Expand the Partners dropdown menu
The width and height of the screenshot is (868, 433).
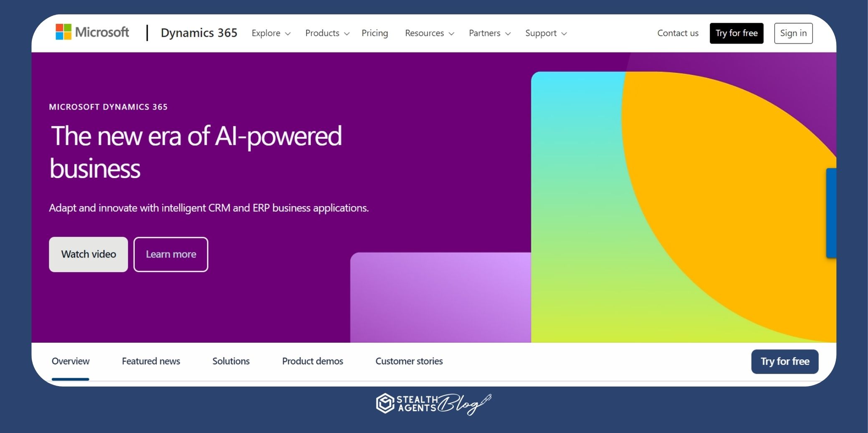[x=489, y=33]
